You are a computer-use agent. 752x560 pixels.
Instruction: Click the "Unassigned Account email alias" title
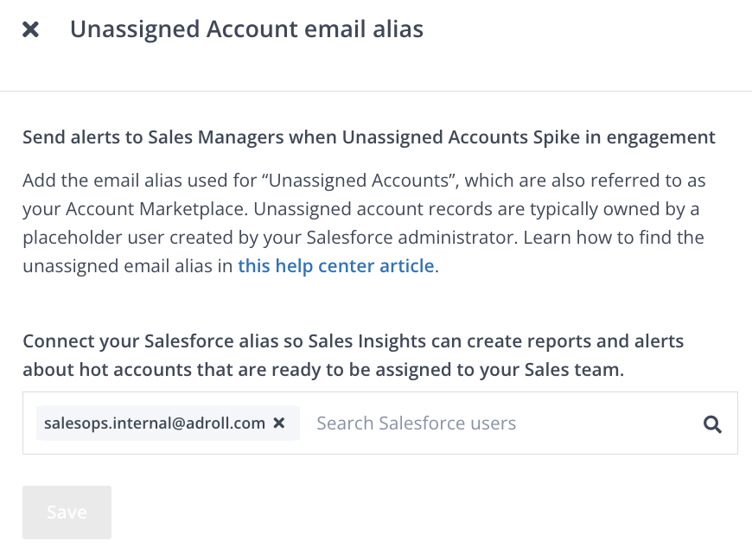[246, 29]
